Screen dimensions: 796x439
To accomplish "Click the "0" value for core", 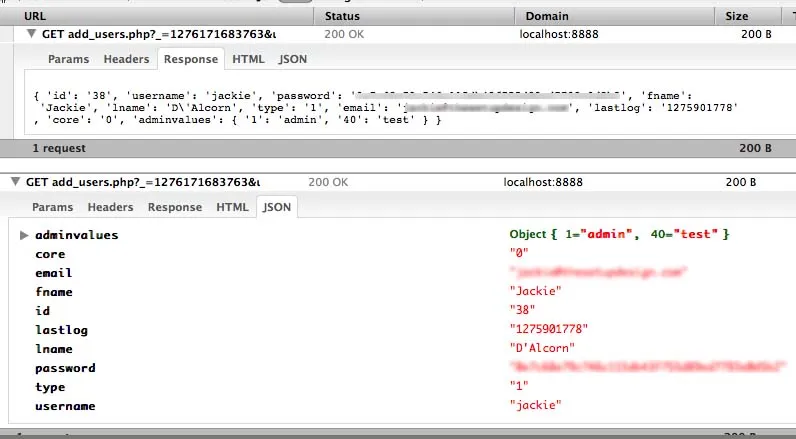I will (519, 252).
